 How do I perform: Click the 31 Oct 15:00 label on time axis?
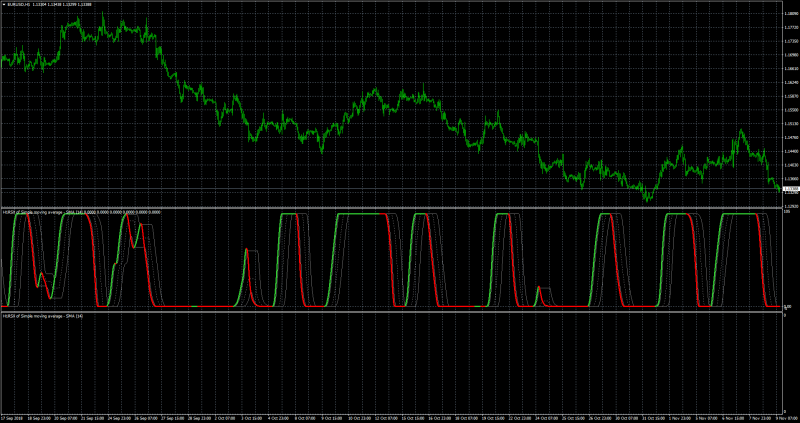(654, 418)
